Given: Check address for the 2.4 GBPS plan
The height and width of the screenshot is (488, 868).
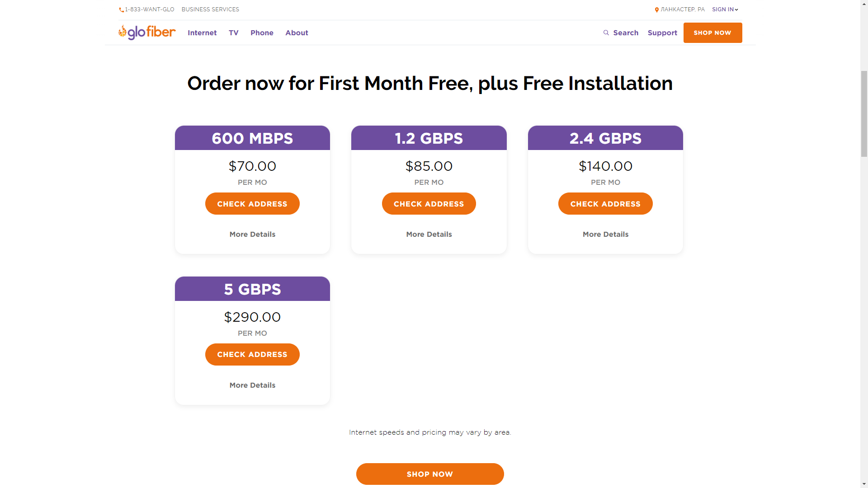Looking at the screenshot, I should tap(605, 204).
